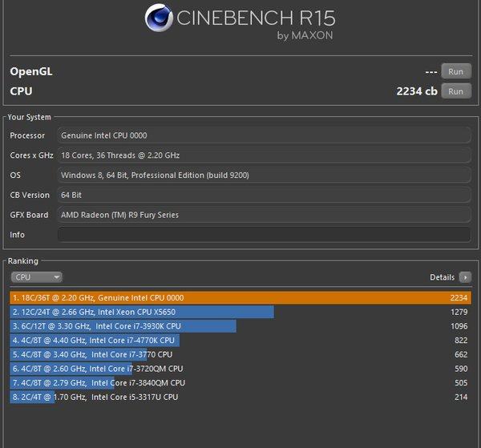This screenshot has width=481, height=448.
Task: Click the Cinebench logo sphere icon
Action: [159, 18]
